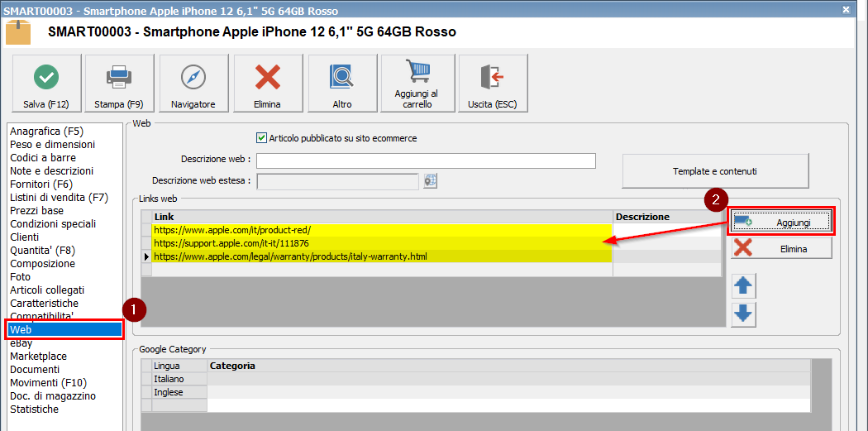Image resolution: width=868 pixels, height=431 pixels.
Task: Open extended web description globe icon
Action: pos(431,180)
